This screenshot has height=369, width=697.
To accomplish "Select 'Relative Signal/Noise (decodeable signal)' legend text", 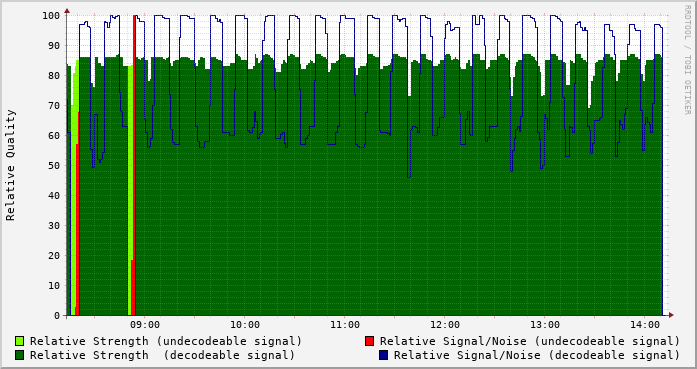I will tap(537, 355).
